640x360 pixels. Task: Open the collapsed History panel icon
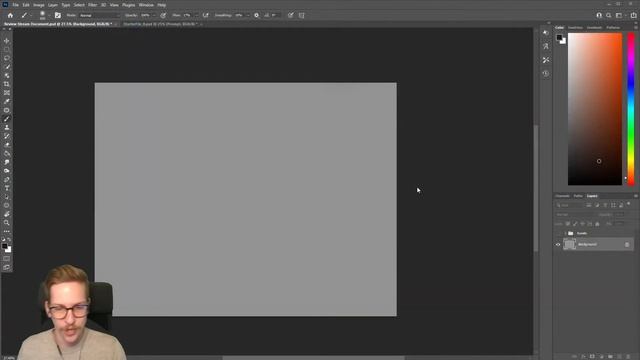tap(546, 74)
